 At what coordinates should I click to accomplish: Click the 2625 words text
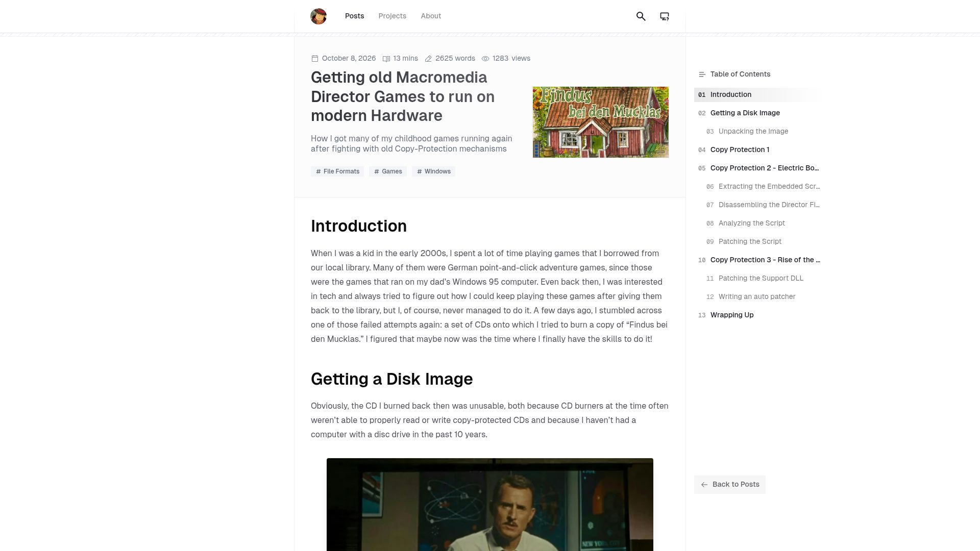tap(455, 59)
